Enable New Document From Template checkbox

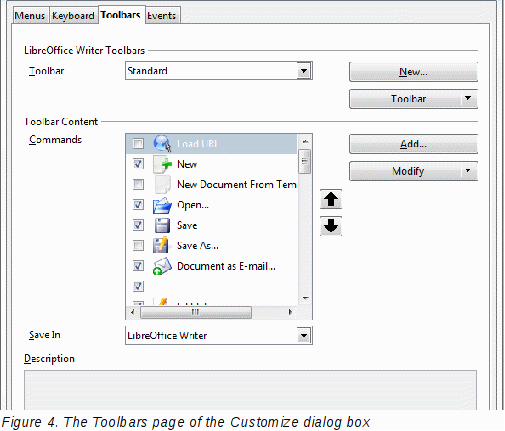pyautogui.click(x=138, y=184)
